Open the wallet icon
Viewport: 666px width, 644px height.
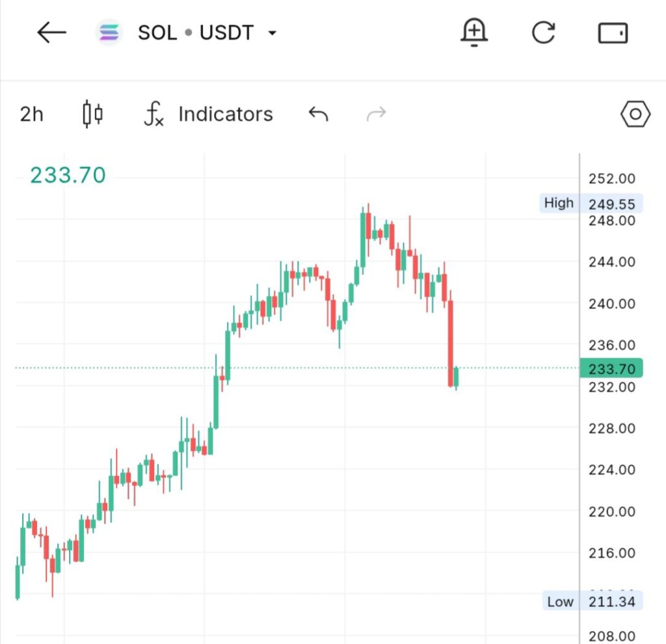(x=613, y=33)
